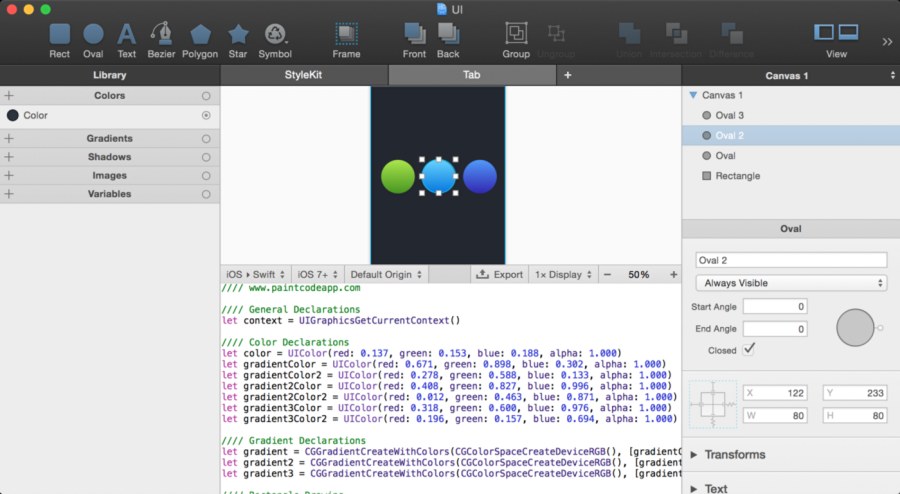Toggle the Color item's circle indicator
Screen dimensions: 900x494
pos(206,115)
